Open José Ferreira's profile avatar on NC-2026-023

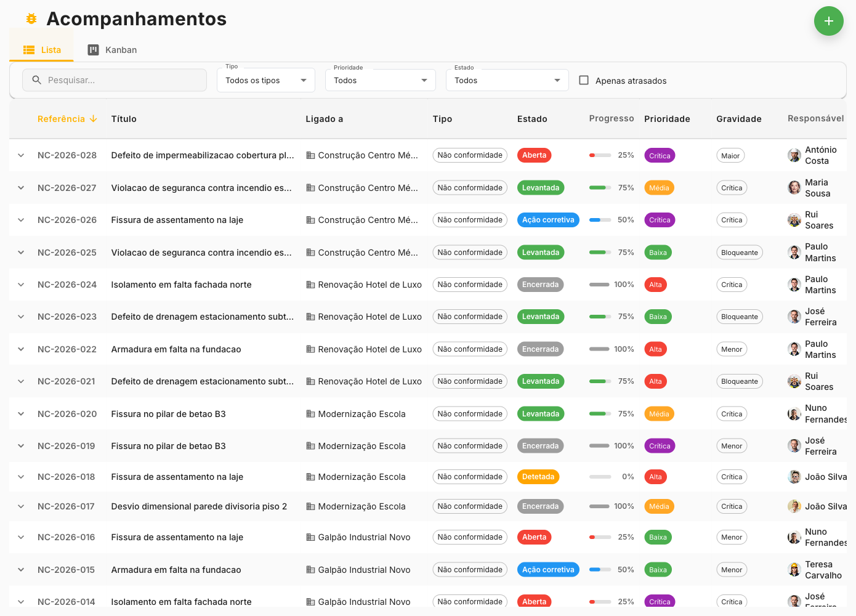click(794, 316)
